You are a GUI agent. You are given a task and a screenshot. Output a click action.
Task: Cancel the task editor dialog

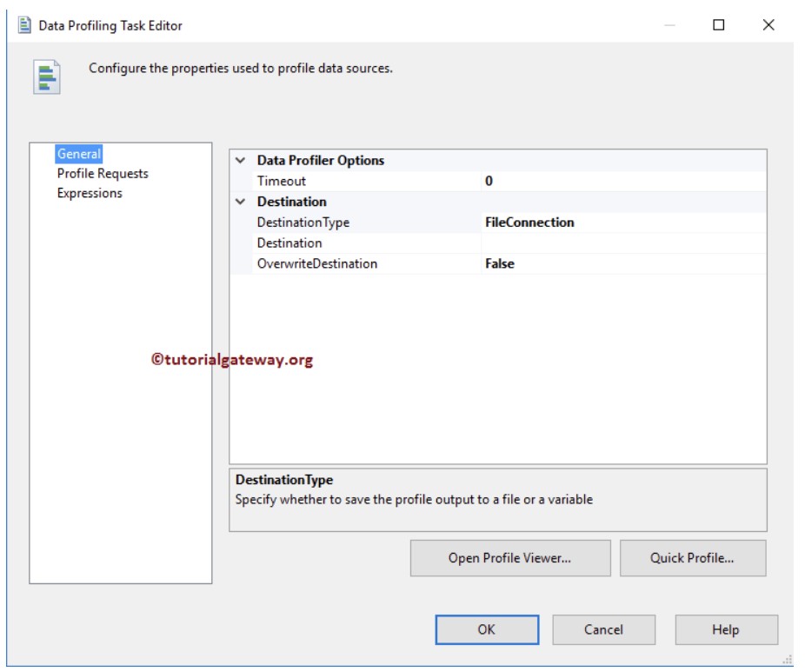[603, 629]
